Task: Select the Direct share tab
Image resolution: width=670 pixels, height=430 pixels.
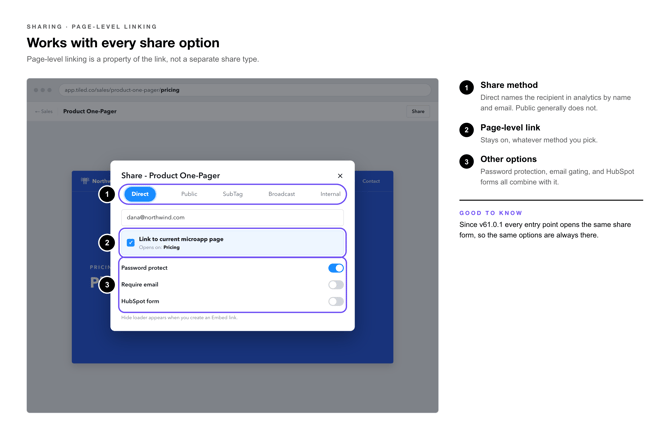Action: (x=140, y=194)
